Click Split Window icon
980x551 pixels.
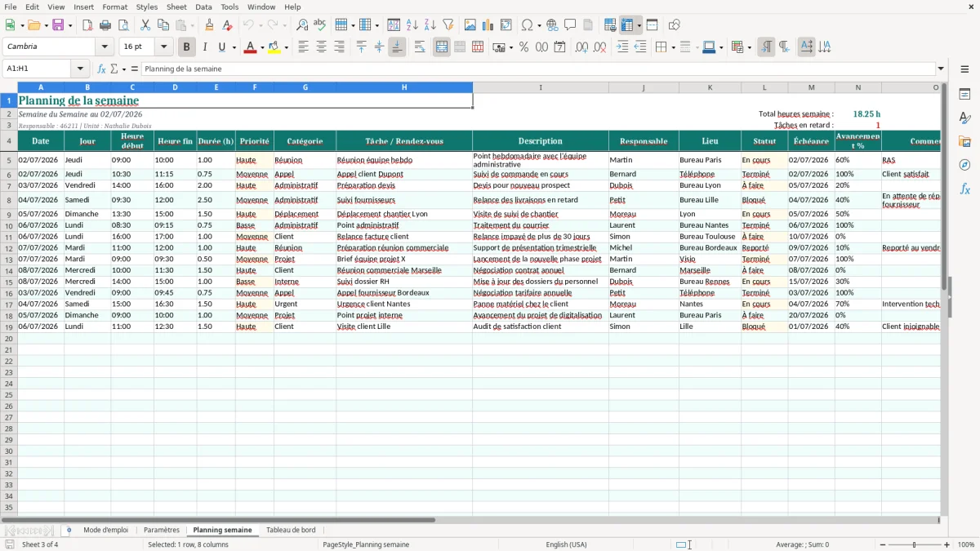coord(652,25)
